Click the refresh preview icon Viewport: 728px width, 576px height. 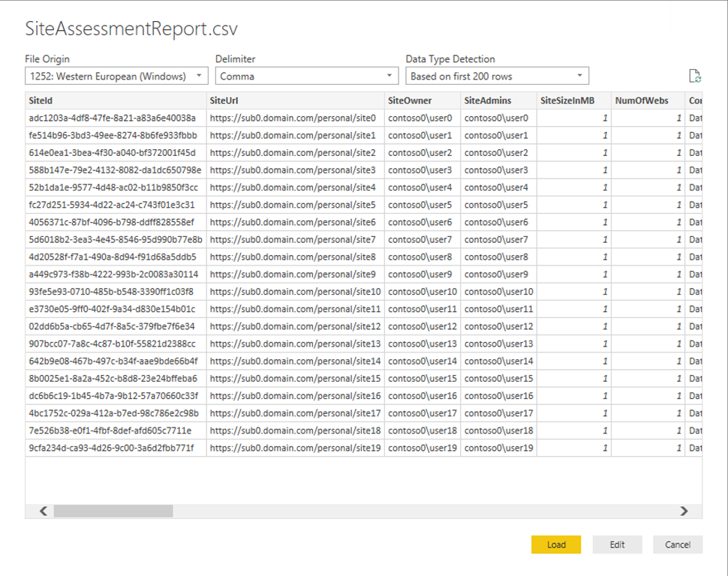coord(695,76)
